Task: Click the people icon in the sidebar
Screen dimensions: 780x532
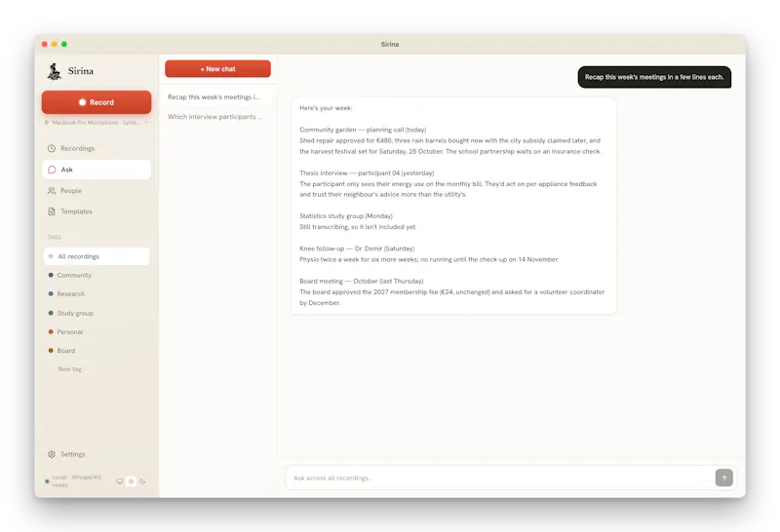Action: 52,190
